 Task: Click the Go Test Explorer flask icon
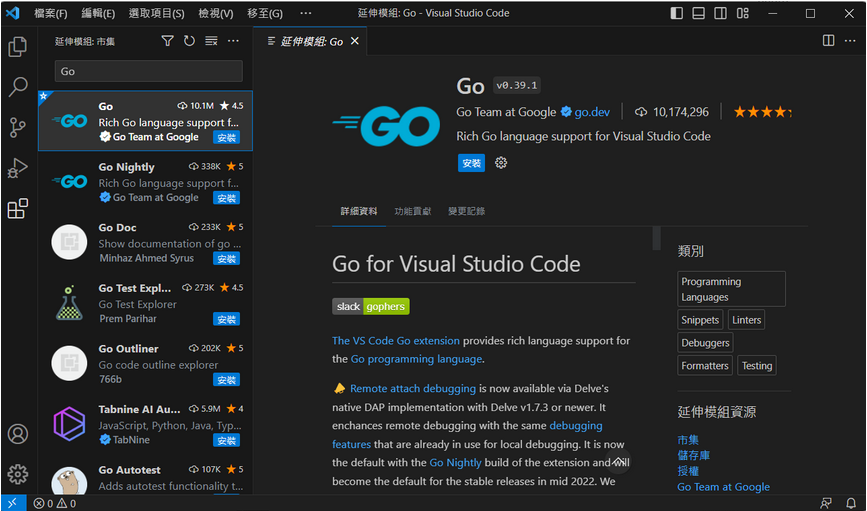point(69,303)
